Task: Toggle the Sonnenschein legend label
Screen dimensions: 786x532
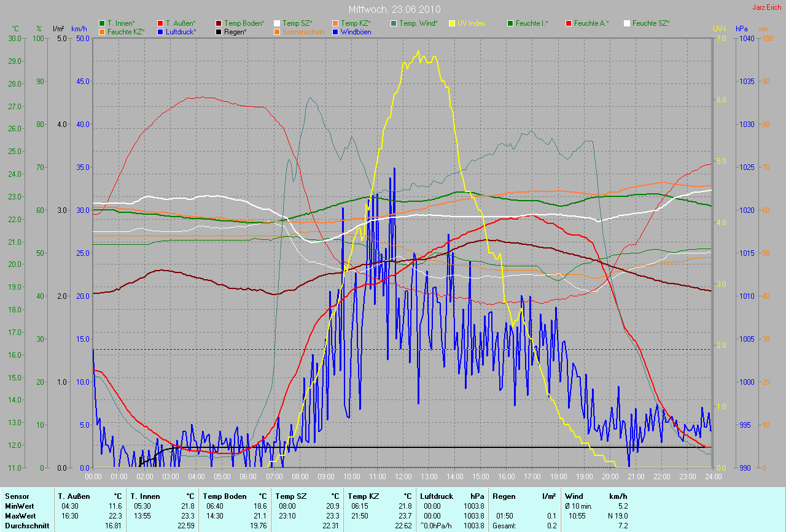Action: coord(303,31)
